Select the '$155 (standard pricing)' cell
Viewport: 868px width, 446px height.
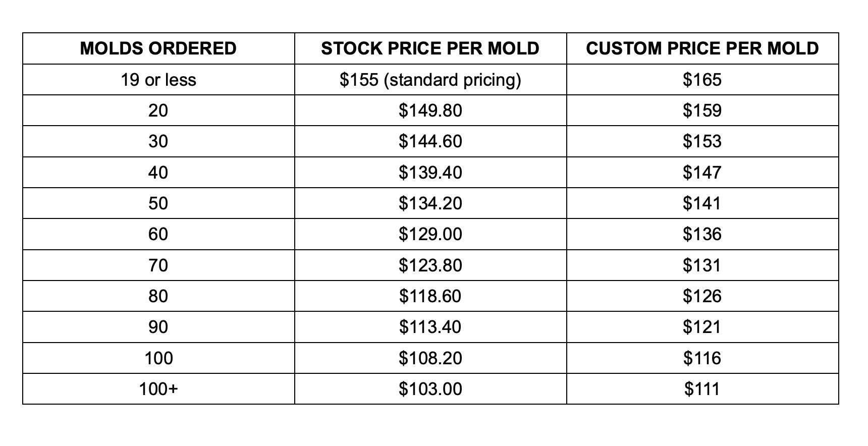click(x=430, y=80)
